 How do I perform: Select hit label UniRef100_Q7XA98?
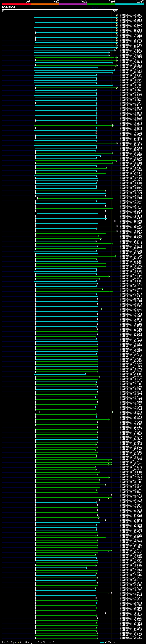[131, 45]
